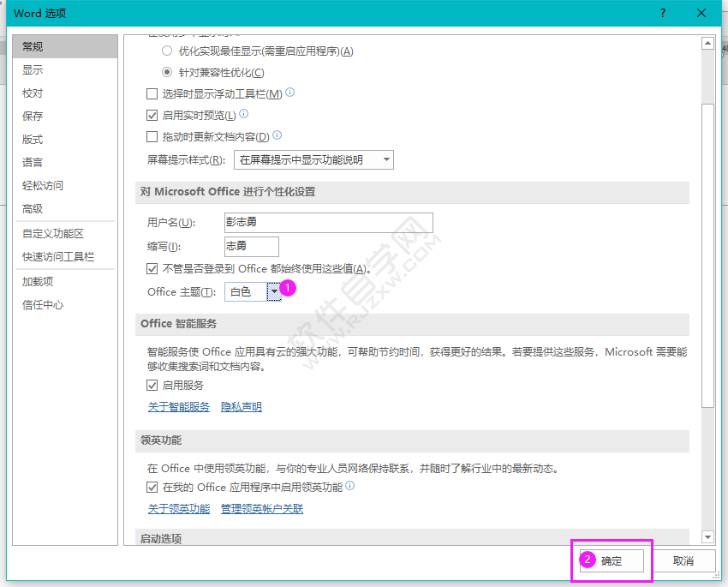This screenshot has height=587, width=728.
Task: Click the info icon beside 选择时显示浮动工具栏(M)
Action: [289, 93]
